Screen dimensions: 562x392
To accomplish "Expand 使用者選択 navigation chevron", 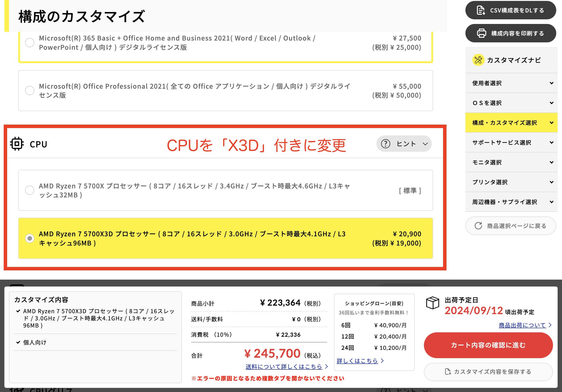I will tap(551, 83).
